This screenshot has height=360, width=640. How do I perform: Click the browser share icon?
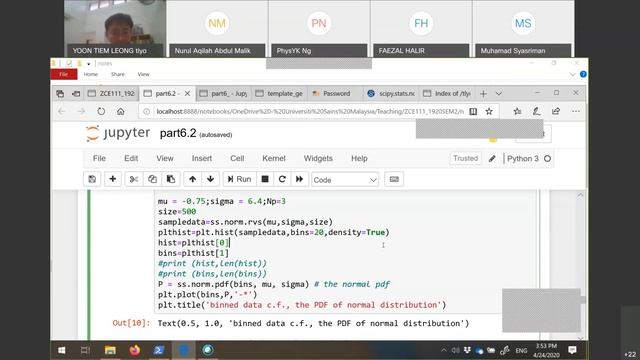tap(556, 111)
